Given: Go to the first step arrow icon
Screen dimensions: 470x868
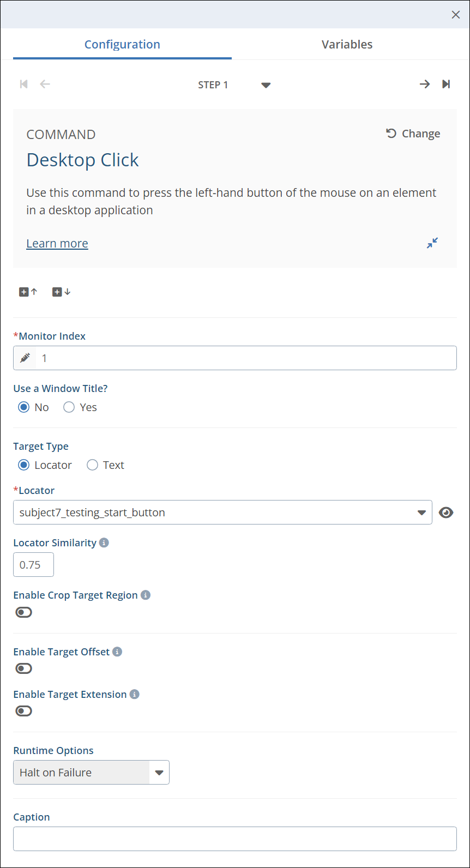Looking at the screenshot, I should coord(23,84).
